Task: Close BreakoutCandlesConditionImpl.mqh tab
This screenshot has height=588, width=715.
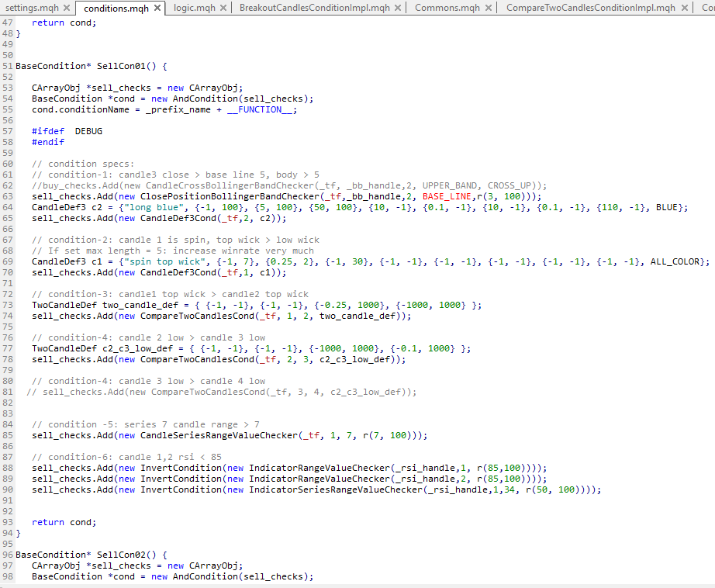Action: point(398,8)
